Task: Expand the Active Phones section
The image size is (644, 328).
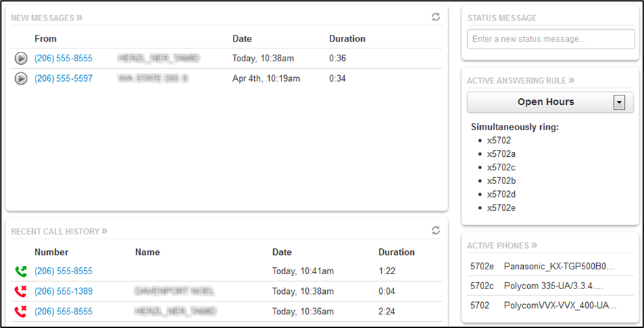Action: (x=502, y=245)
